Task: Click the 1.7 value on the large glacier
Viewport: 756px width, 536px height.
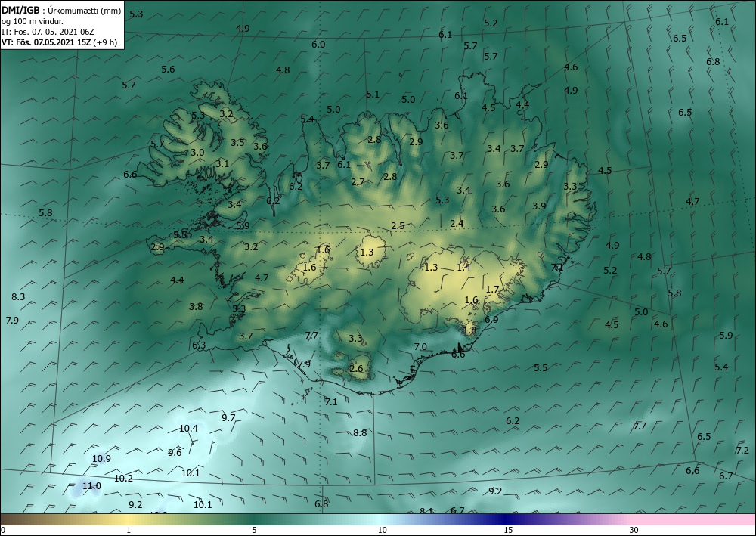Action: point(492,290)
